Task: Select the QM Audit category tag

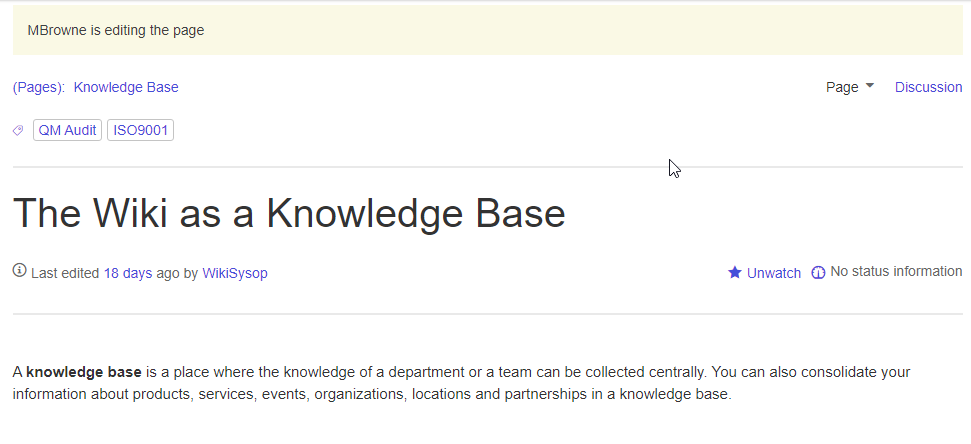Action: click(x=67, y=130)
